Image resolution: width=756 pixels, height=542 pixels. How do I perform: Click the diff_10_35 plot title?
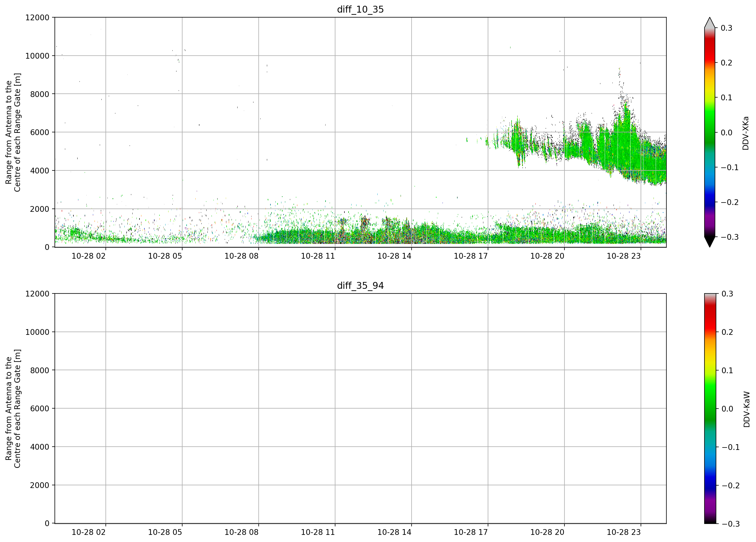[x=360, y=9]
